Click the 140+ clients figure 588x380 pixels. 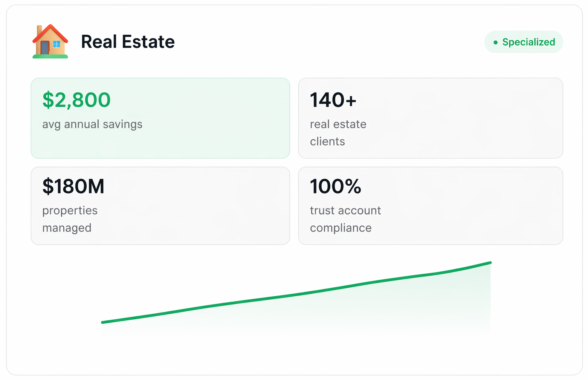tap(333, 100)
